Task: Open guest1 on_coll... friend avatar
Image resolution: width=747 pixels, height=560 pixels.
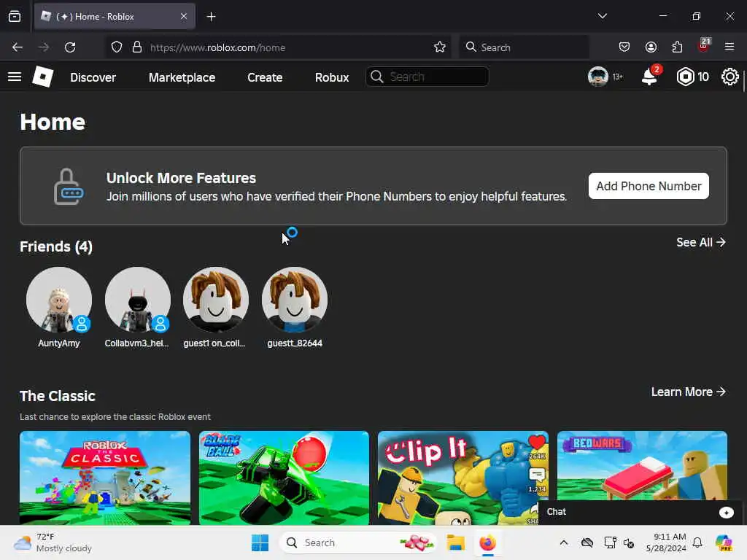Action: 216,300
